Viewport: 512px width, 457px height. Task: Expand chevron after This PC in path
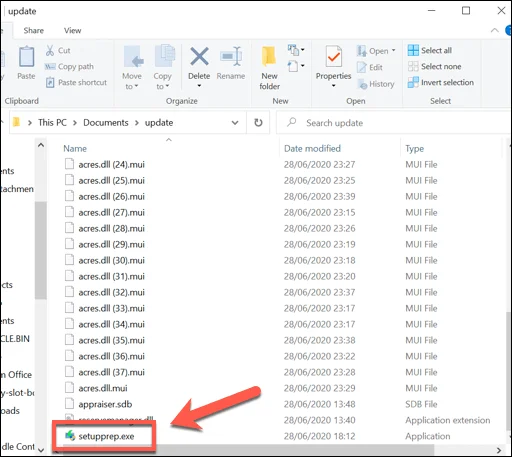coord(75,123)
